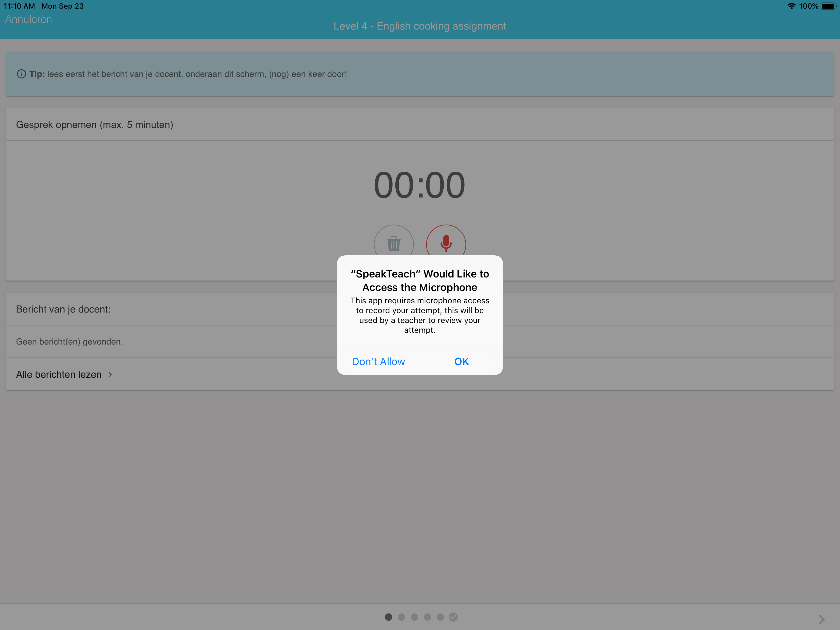Select the first page indicator dot

click(388, 617)
